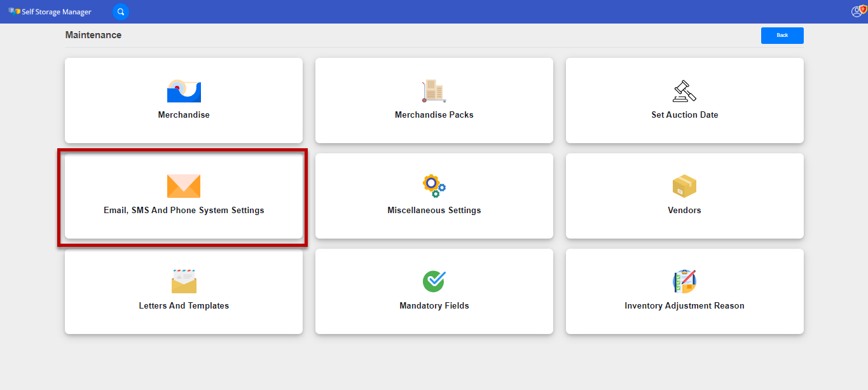
Task: Click the Vendors package box icon
Action: coord(684,186)
